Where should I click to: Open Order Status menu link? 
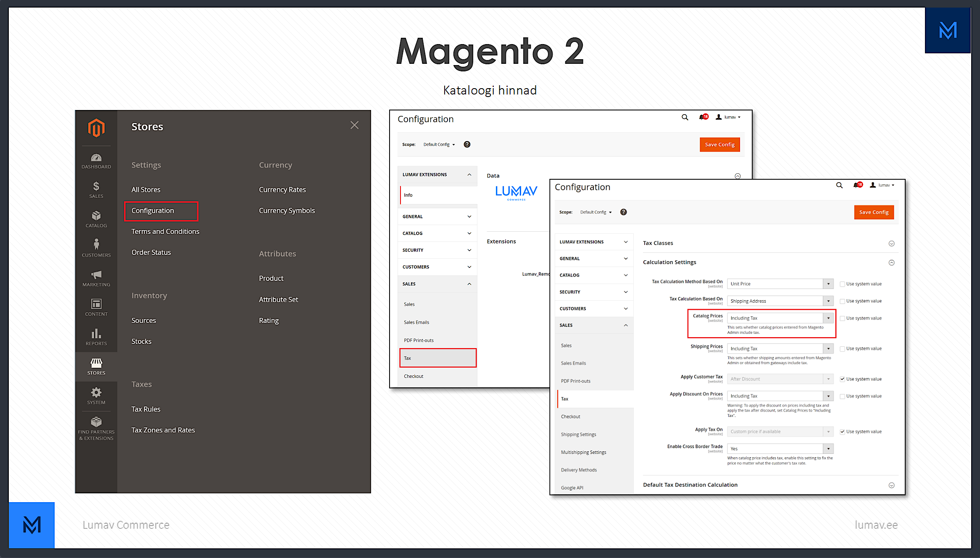coord(151,253)
